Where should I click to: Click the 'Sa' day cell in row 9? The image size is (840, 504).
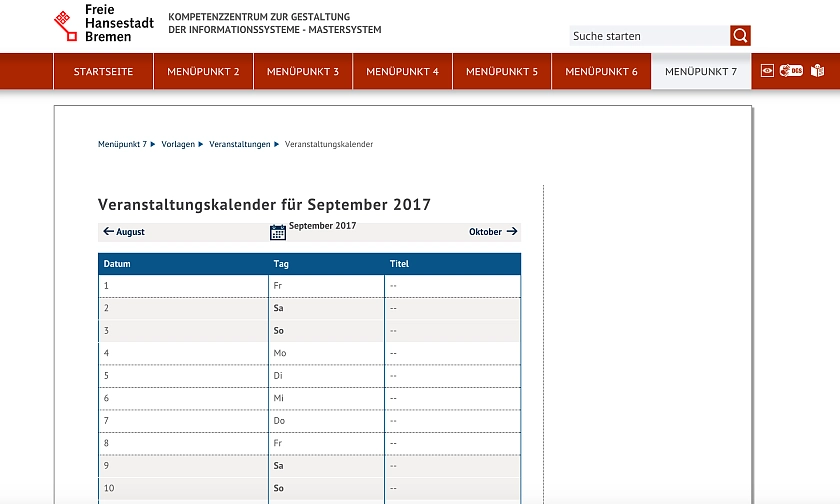click(326, 465)
